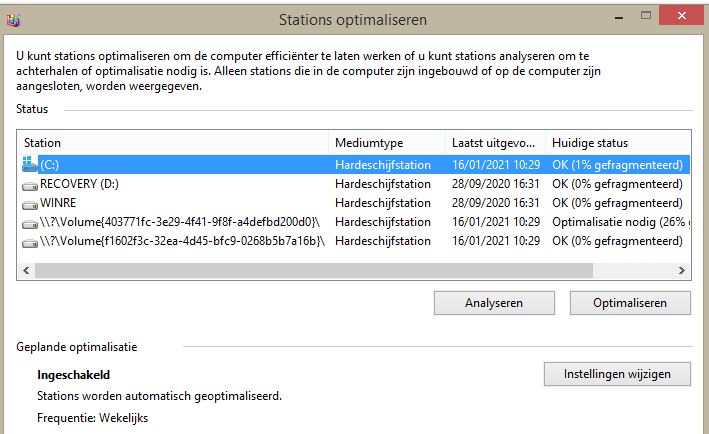709x434 pixels.
Task: Click the Volume{f1602f3c drive icon
Action: [29, 240]
